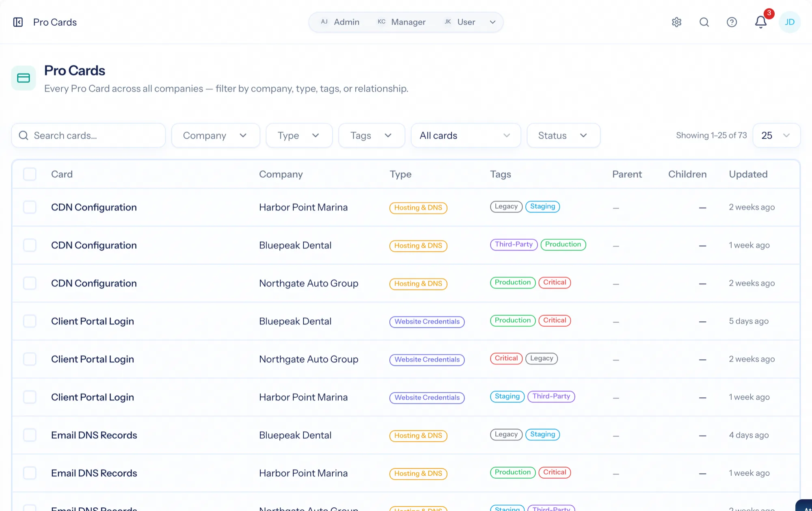812x511 pixels.
Task: Click Northgate Auto Group in third CDN row
Action: coord(309,283)
